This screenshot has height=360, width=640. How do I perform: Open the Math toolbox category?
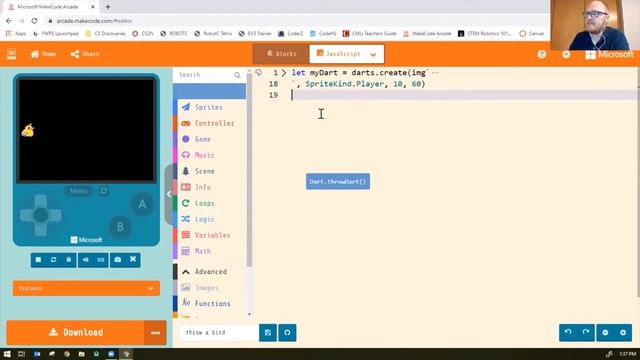click(x=209, y=251)
